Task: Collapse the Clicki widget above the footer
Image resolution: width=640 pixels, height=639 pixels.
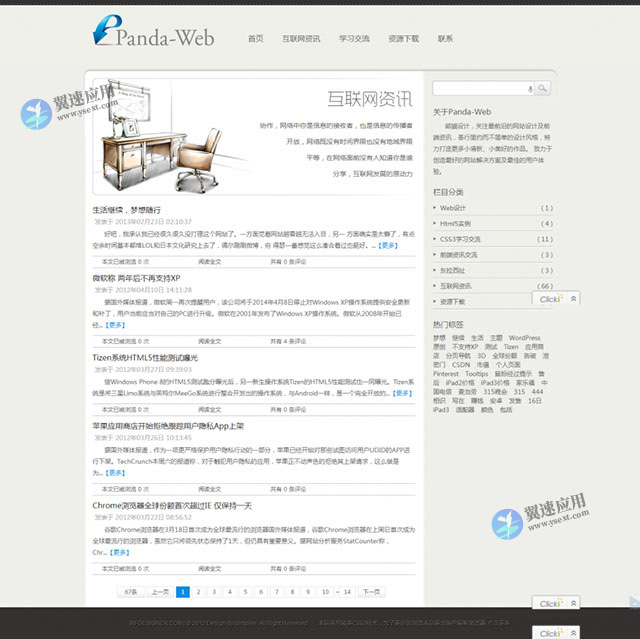Action: click(x=572, y=603)
